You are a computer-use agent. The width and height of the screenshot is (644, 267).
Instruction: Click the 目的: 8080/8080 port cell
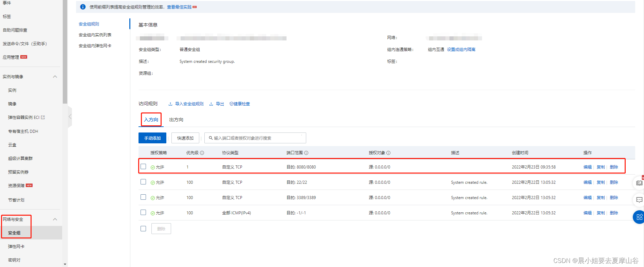click(301, 167)
